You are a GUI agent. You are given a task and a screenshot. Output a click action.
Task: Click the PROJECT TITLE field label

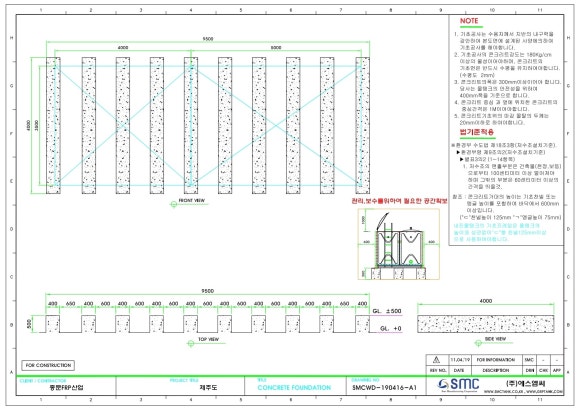(184, 380)
